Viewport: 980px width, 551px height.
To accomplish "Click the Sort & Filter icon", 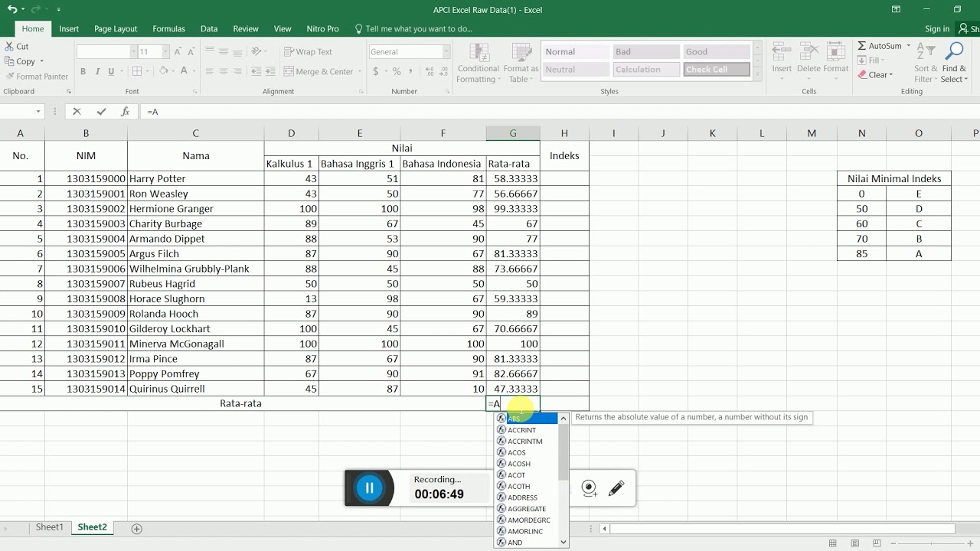I will point(926,64).
